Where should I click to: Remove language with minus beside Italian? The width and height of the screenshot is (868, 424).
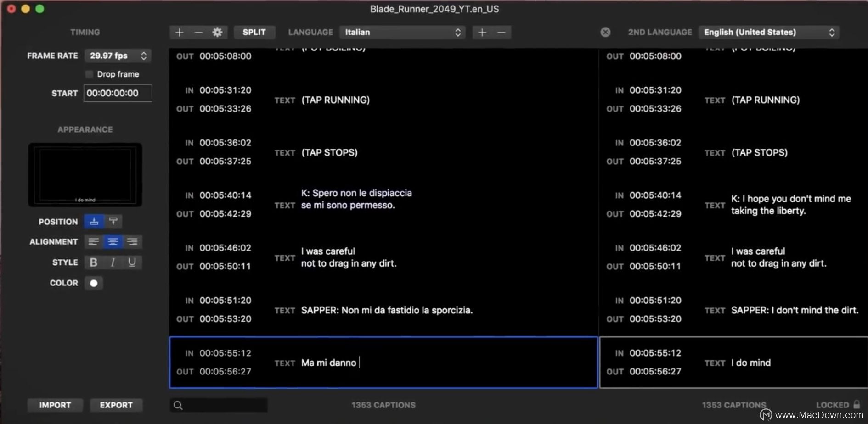tap(502, 32)
